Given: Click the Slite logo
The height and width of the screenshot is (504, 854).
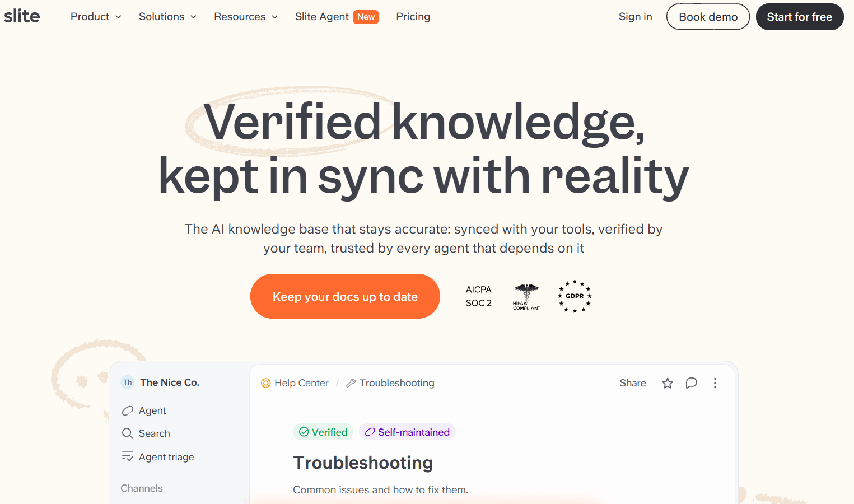Looking at the screenshot, I should pyautogui.click(x=22, y=16).
